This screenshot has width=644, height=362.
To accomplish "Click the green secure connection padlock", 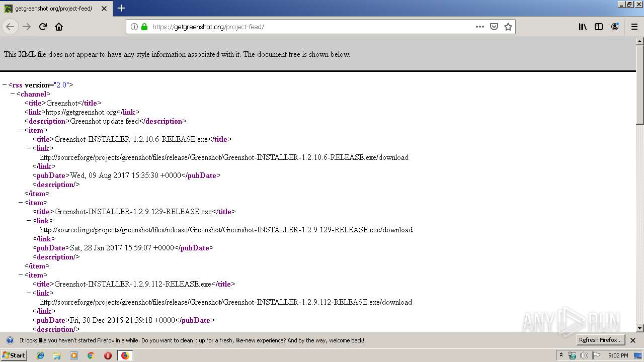I will point(144,27).
